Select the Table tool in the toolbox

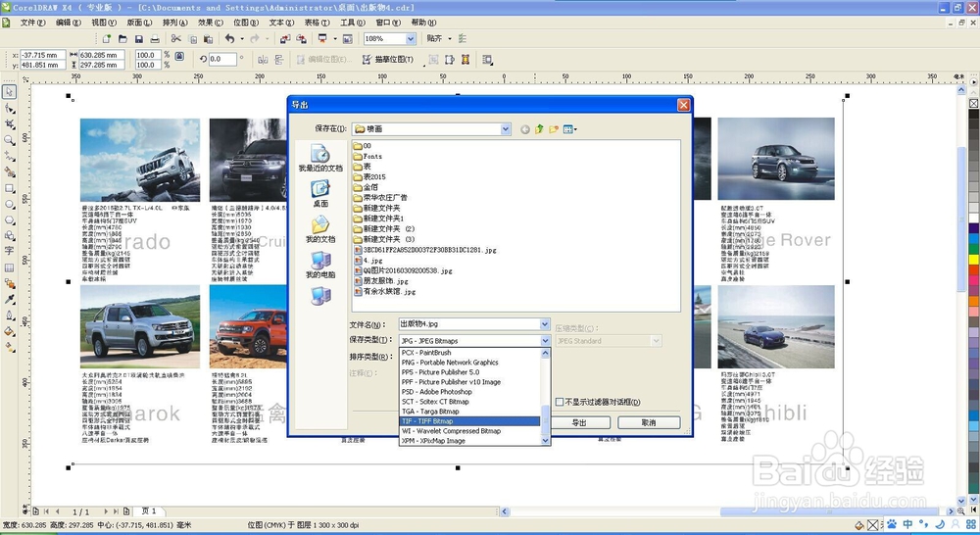(10, 267)
